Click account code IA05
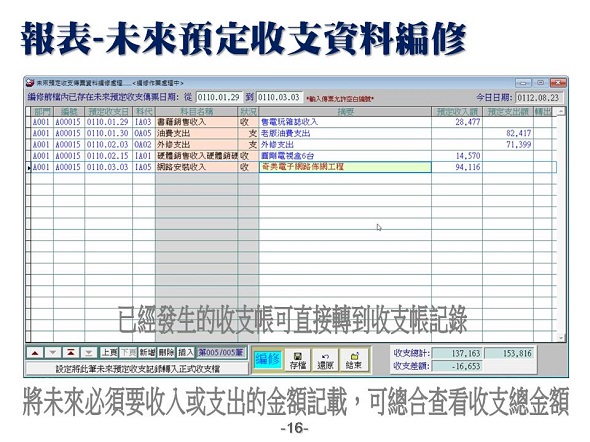The width and height of the screenshot is (590, 442). point(143,167)
